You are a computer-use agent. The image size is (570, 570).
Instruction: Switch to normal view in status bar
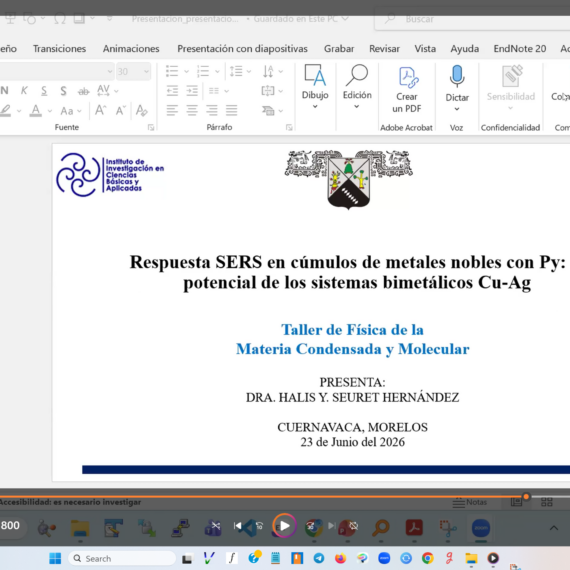pyautogui.click(x=516, y=502)
